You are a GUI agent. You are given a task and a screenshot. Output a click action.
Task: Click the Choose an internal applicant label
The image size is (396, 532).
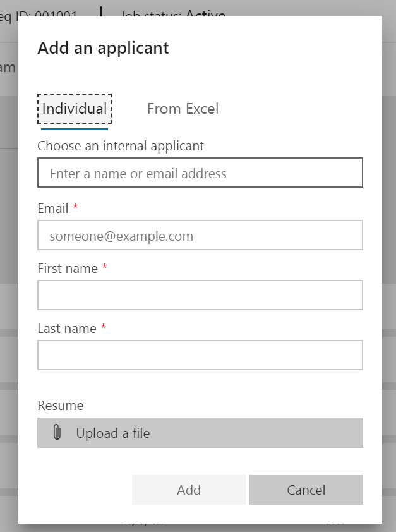[x=121, y=145]
